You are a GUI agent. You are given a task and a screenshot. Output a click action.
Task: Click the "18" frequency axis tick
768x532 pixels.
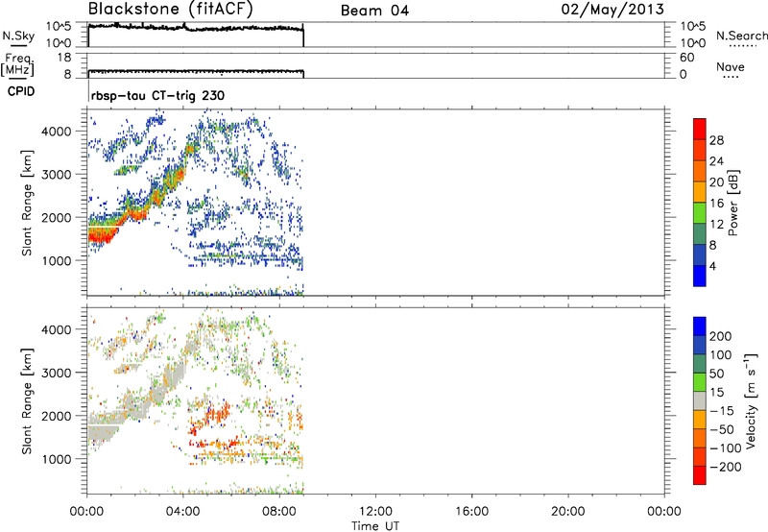pos(64,58)
